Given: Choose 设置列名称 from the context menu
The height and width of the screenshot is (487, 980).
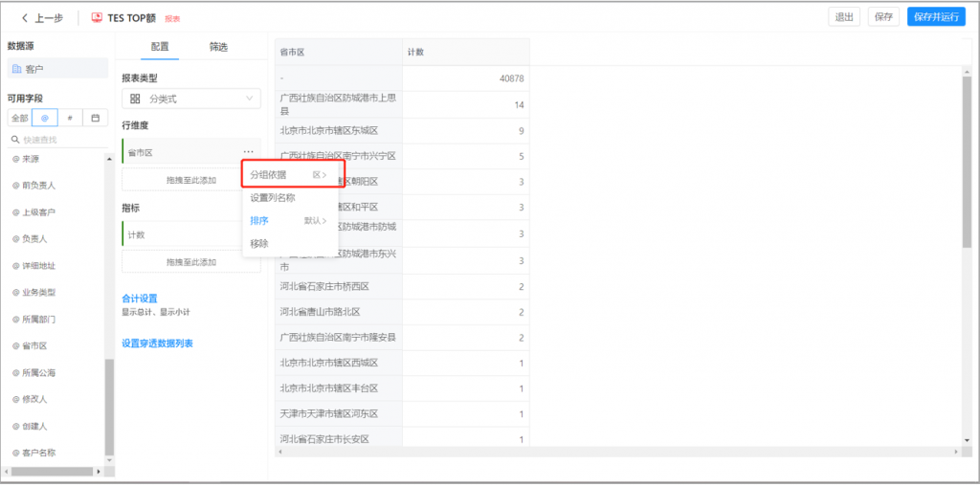Looking at the screenshot, I should (x=272, y=198).
